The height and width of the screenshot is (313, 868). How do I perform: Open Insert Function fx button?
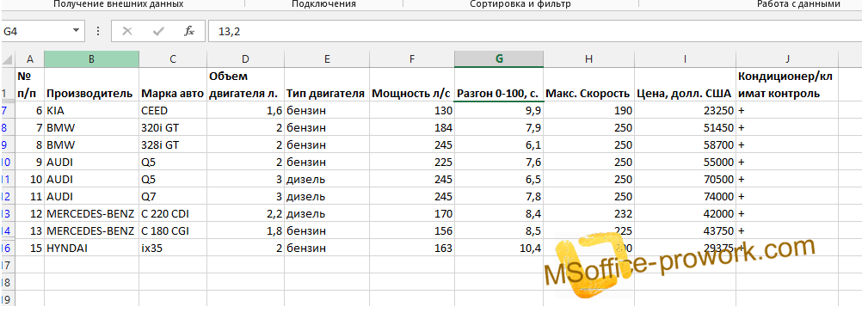[x=189, y=32]
